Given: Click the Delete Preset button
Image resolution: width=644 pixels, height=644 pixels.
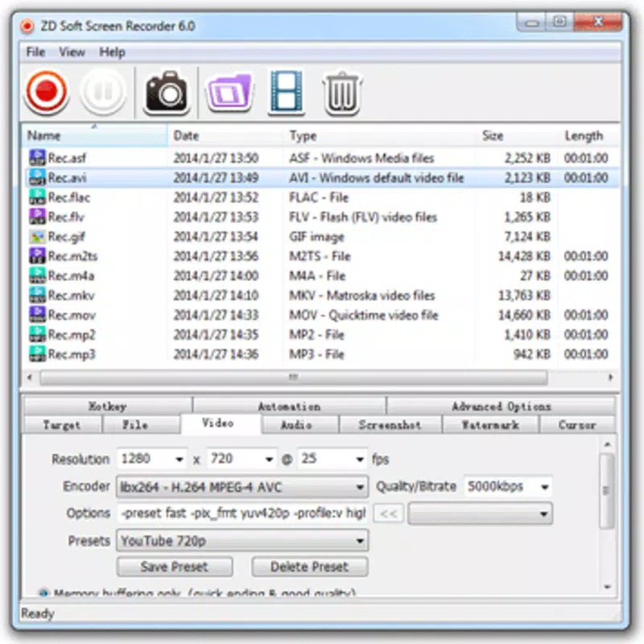Looking at the screenshot, I should click(x=310, y=567).
